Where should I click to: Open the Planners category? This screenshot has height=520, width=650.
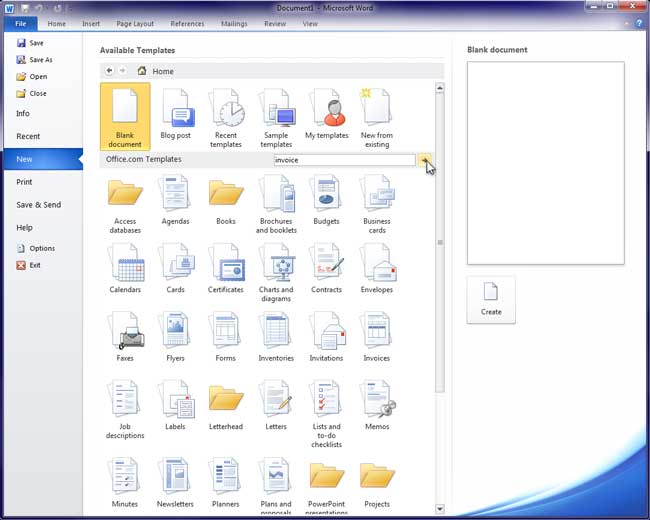[x=226, y=483]
